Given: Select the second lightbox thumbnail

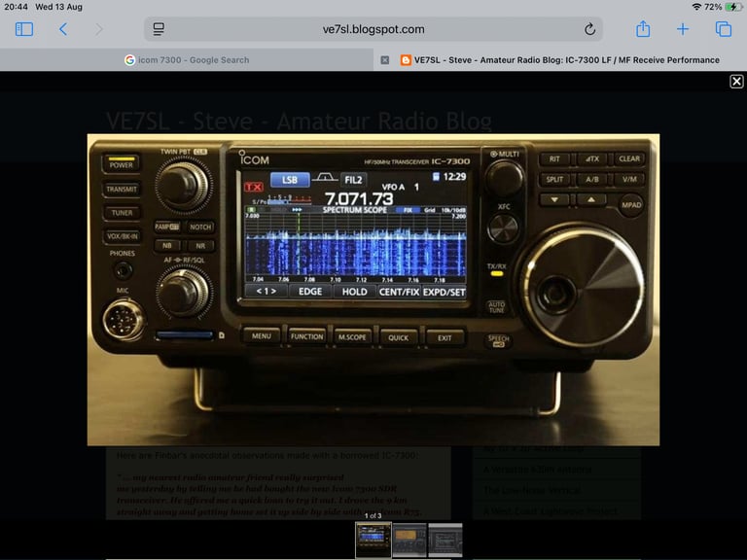Looking at the screenshot, I should (x=409, y=540).
